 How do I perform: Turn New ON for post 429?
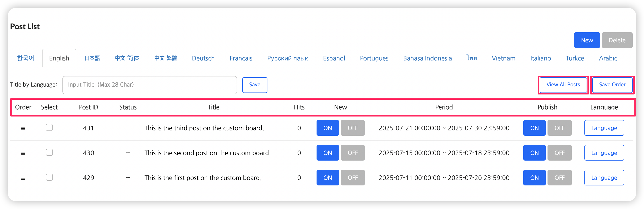tap(327, 178)
